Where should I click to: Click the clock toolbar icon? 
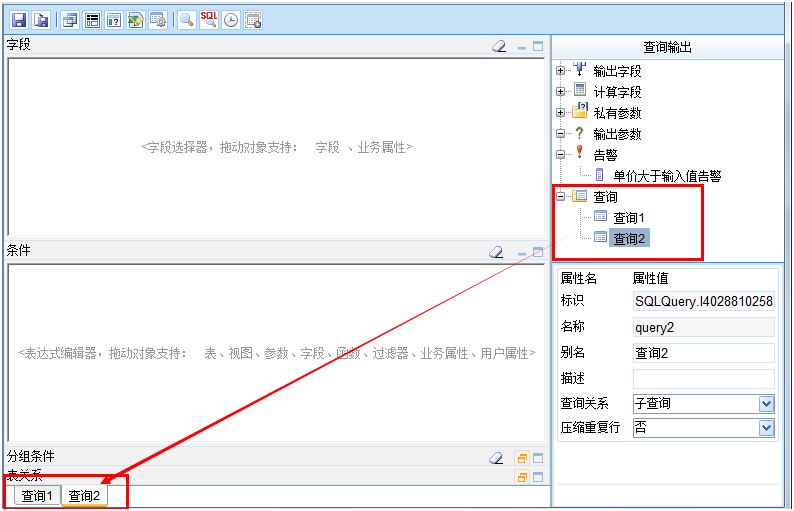tap(231, 20)
